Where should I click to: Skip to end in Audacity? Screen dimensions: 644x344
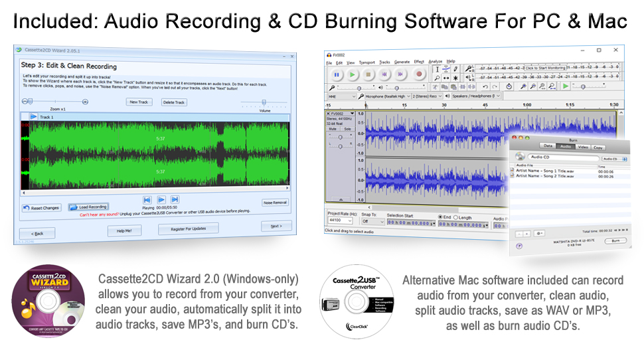400,74
